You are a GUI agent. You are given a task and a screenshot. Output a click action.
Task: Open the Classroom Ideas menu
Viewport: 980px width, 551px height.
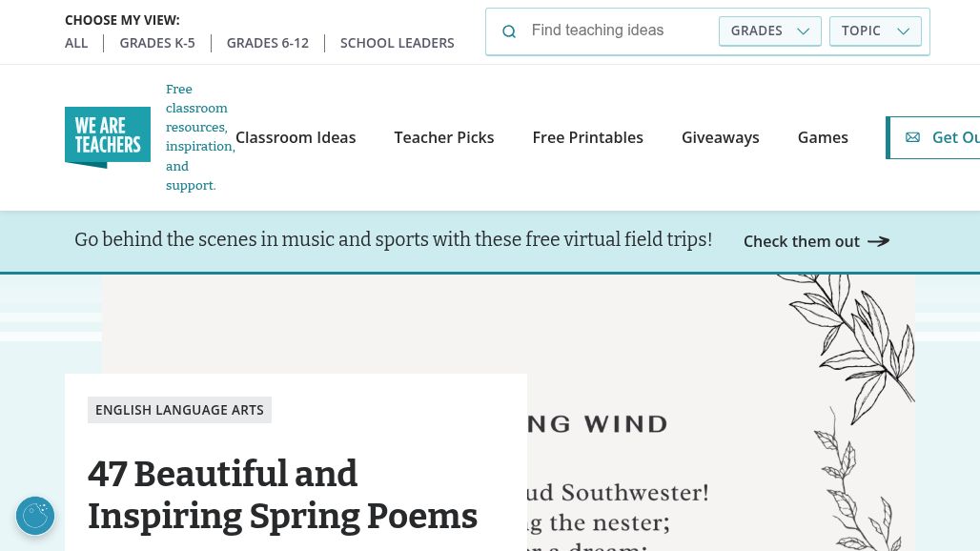click(x=296, y=137)
